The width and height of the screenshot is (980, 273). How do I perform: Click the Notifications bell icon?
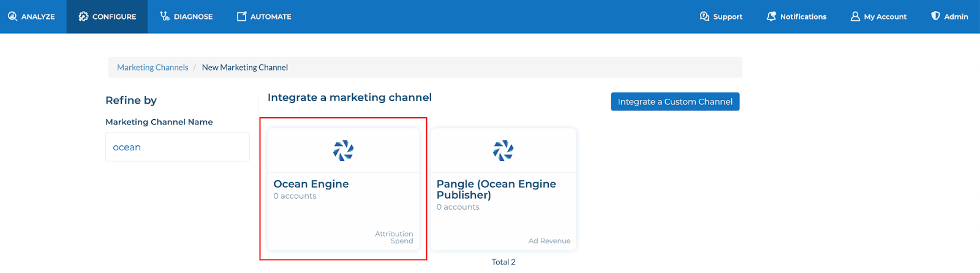pyautogui.click(x=771, y=17)
